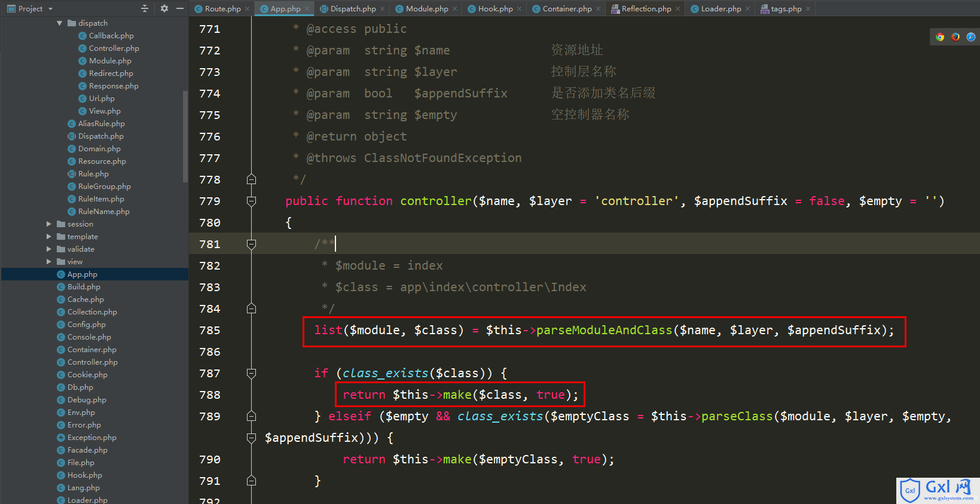This screenshot has width=980, height=504.
Task: Select AliasRule.php in project tree
Action: [x=101, y=124]
